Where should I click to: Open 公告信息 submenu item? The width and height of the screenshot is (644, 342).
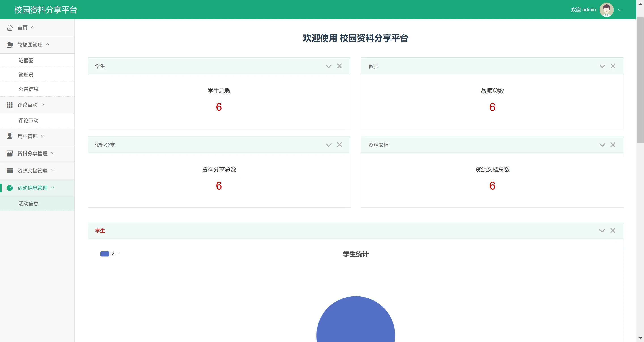[x=28, y=89]
